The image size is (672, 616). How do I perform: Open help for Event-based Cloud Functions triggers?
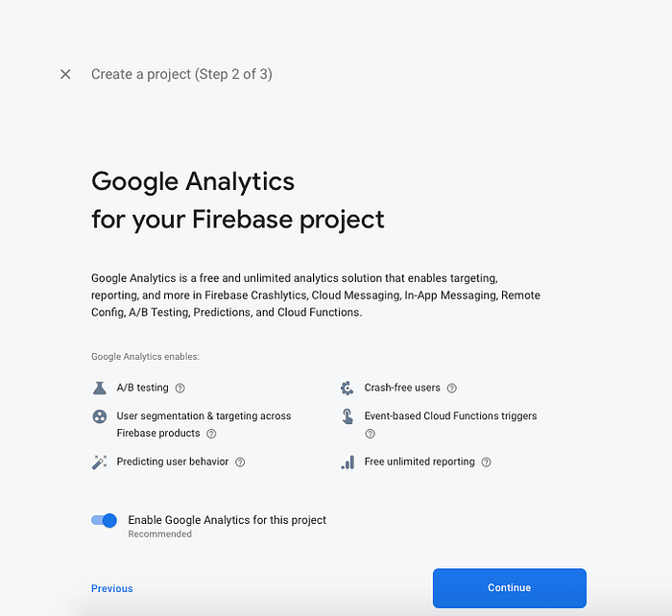click(x=370, y=434)
